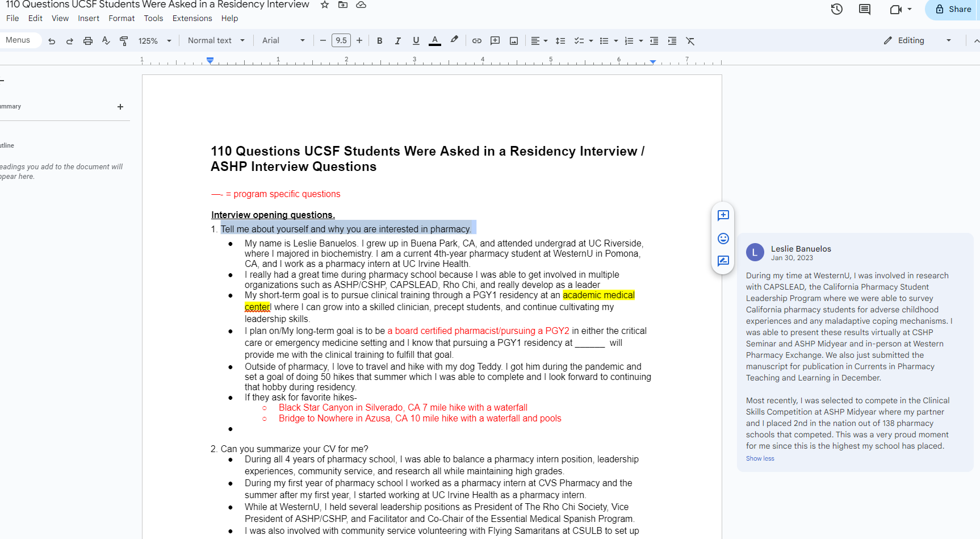Star the document

click(x=325, y=5)
